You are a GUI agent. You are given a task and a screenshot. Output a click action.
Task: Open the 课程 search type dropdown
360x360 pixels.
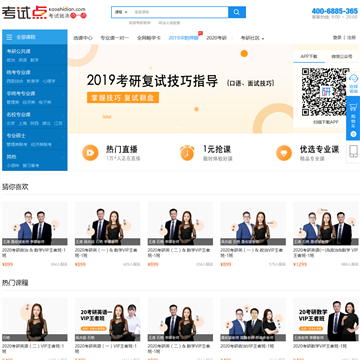point(121,12)
